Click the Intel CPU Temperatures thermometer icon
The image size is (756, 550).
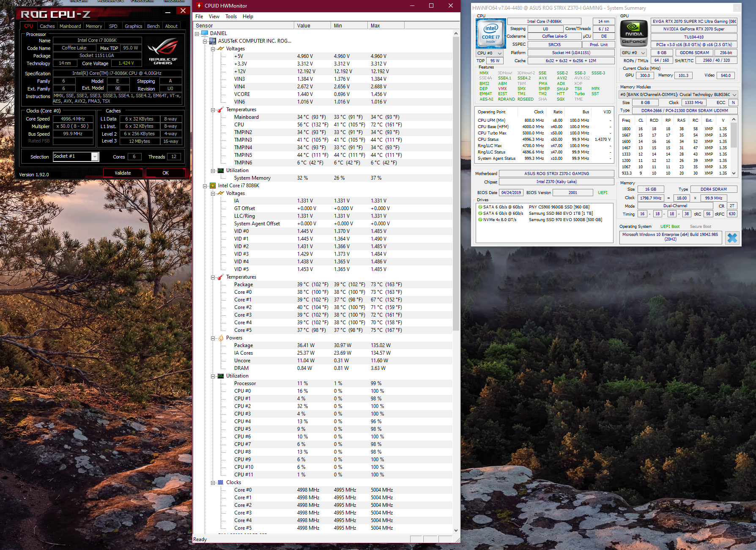221,277
